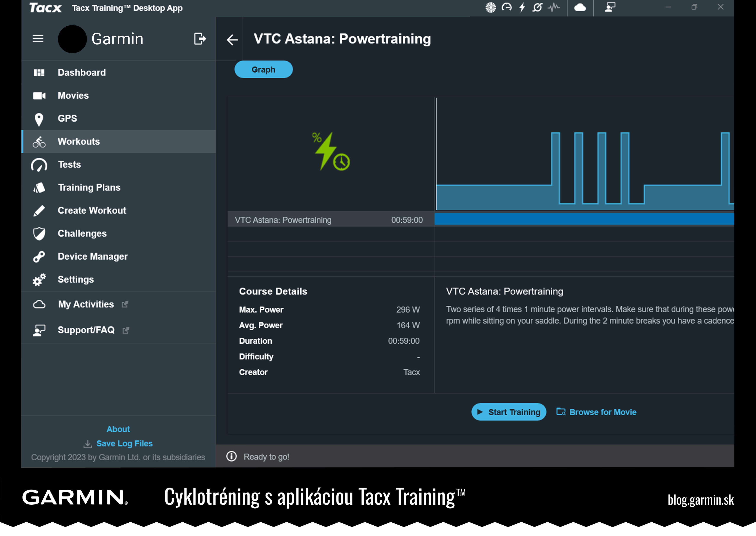Click the Tacx logo in title bar
756x536 pixels.
[45, 8]
